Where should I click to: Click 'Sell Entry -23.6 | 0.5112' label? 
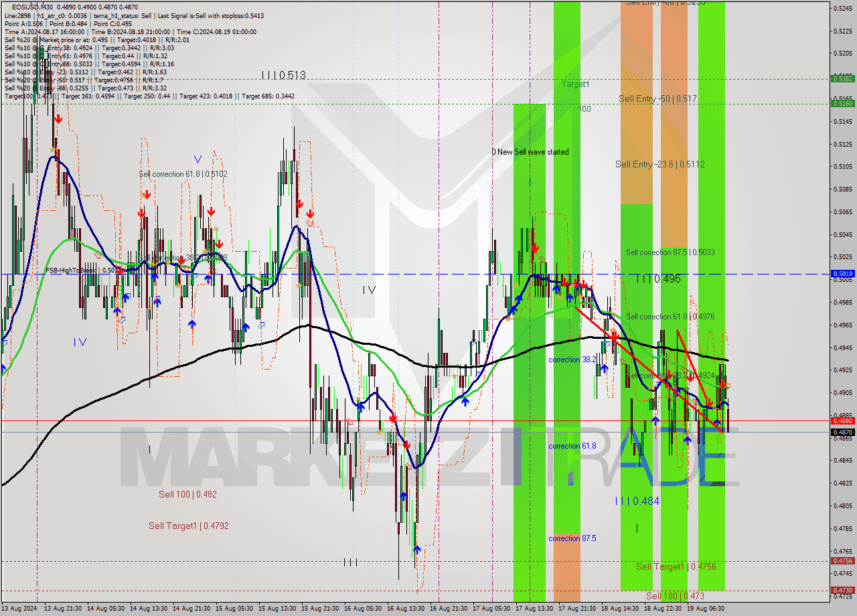point(659,164)
